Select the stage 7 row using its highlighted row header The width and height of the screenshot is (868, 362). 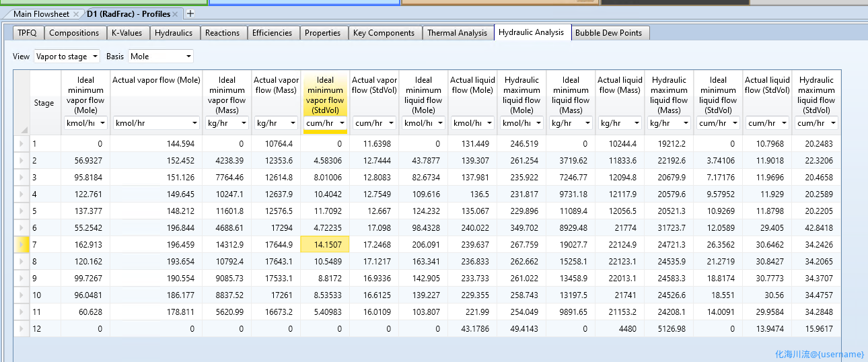point(22,245)
